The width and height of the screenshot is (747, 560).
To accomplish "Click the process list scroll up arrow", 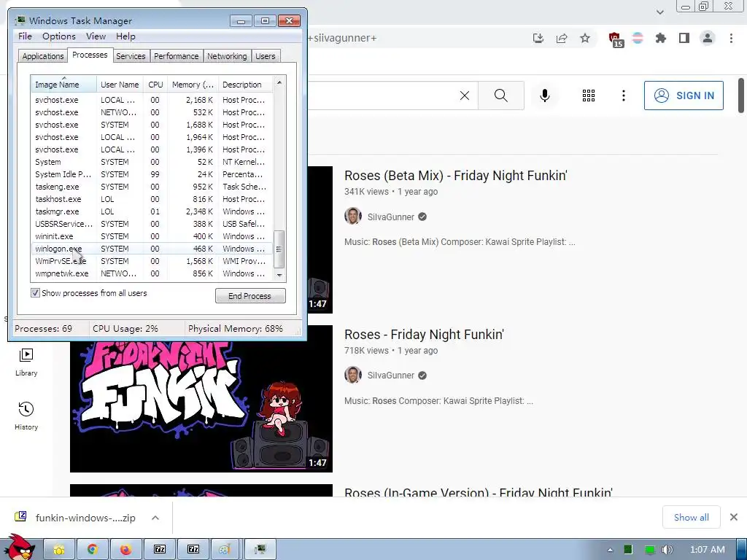I will coord(279,83).
